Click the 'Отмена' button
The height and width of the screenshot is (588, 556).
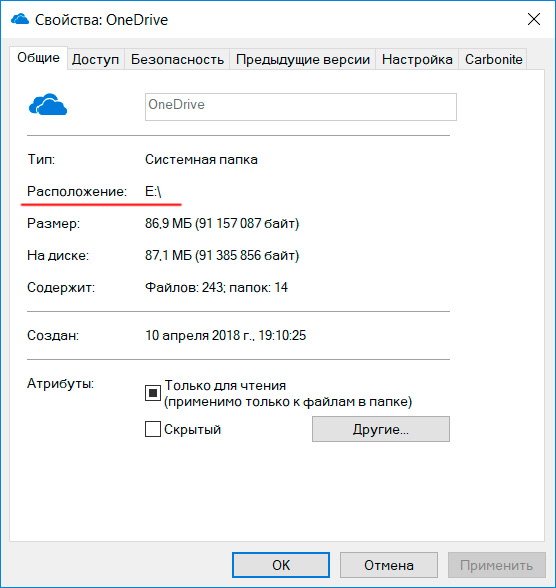click(x=389, y=565)
